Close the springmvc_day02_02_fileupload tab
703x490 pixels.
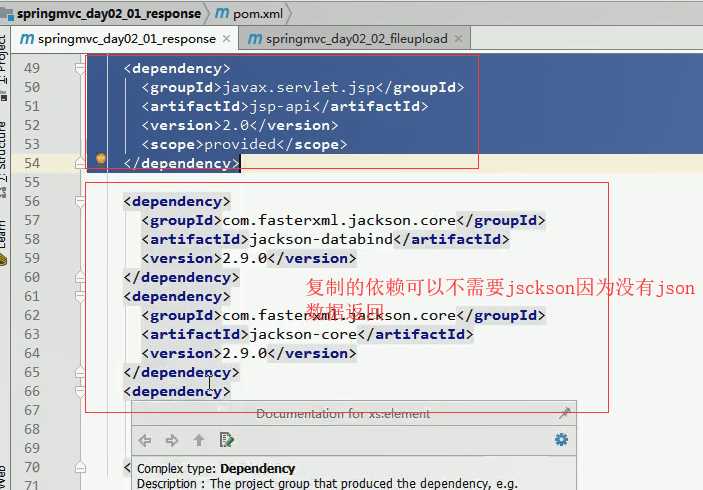click(458, 39)
